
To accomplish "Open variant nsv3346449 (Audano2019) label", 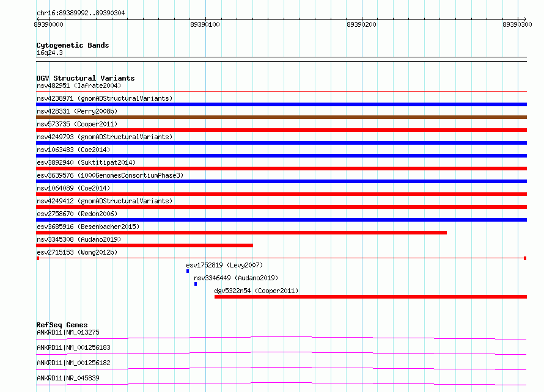I will pos(236,278).
